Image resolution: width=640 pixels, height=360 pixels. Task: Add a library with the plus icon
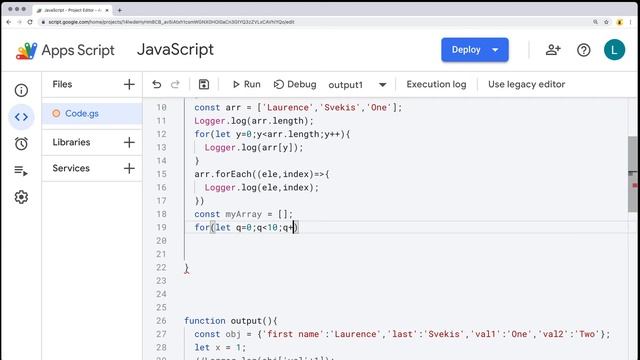tap(129, 142)
